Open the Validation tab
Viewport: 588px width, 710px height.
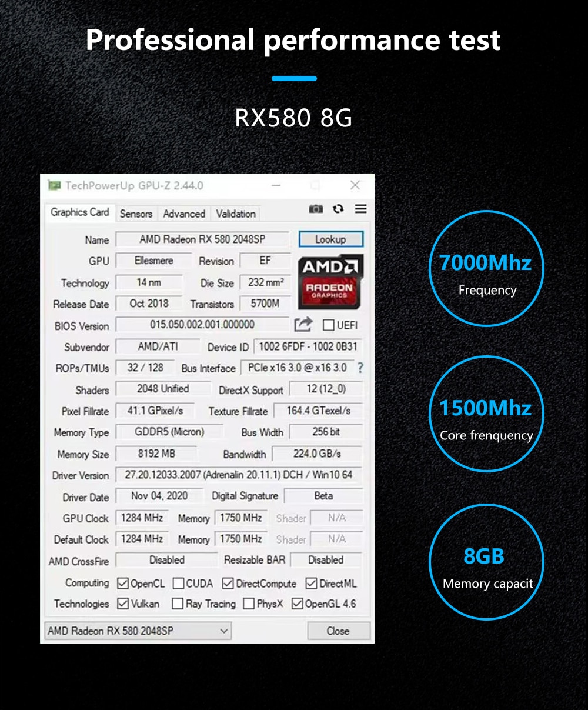point(235,214)
